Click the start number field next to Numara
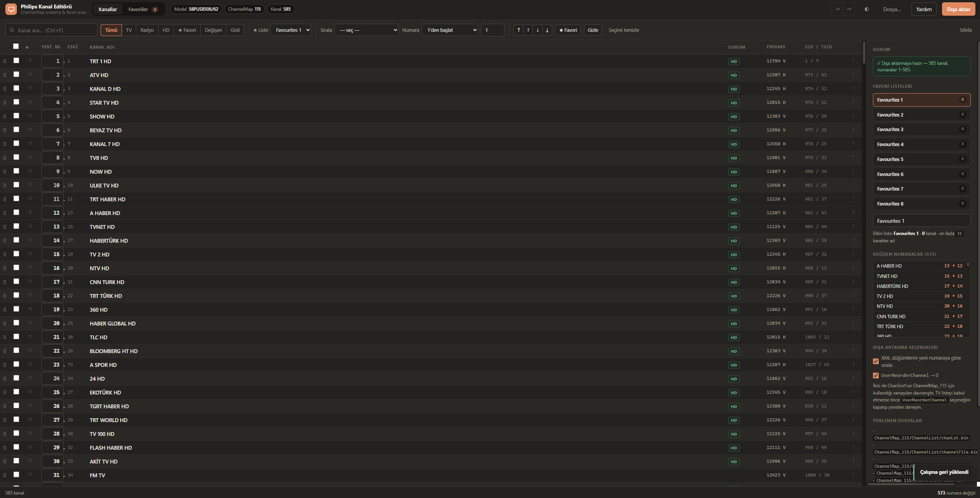The image size is (980, 498). pyautogui.click(x=493, y=30)
